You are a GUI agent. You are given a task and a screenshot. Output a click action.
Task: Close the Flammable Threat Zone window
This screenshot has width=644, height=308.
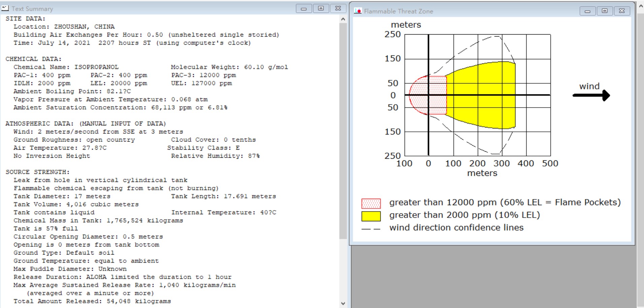click(x=622, y=11)
